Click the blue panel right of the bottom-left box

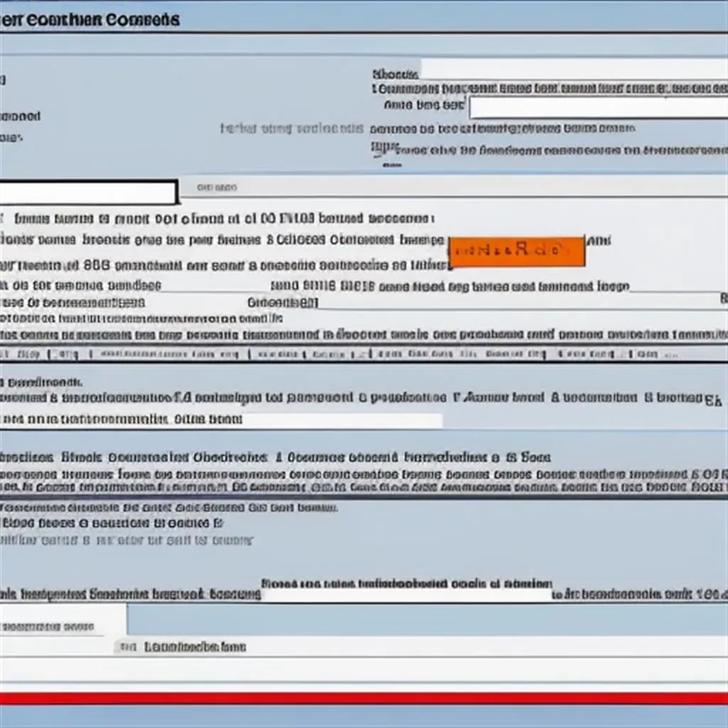click(x=427, y=620)
